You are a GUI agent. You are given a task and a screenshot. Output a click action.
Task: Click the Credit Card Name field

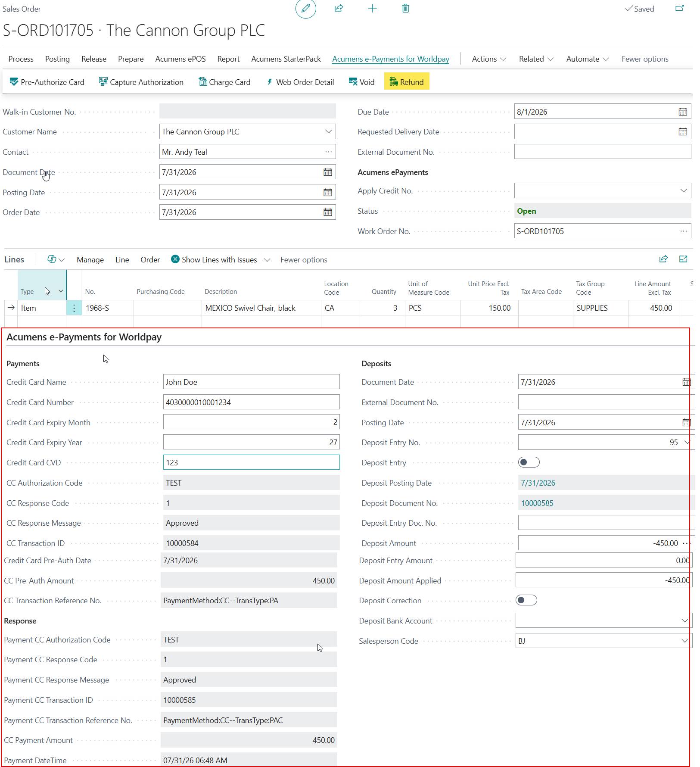point(251,382)
